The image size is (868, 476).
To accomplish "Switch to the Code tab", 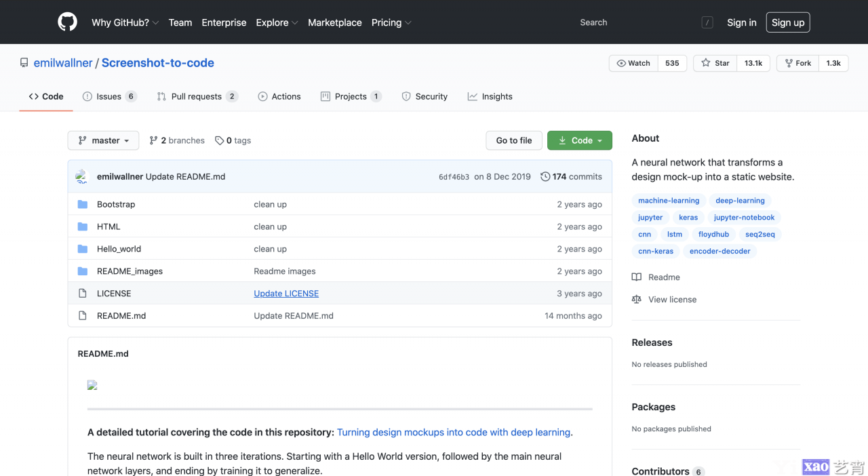I will coord(46,96).
